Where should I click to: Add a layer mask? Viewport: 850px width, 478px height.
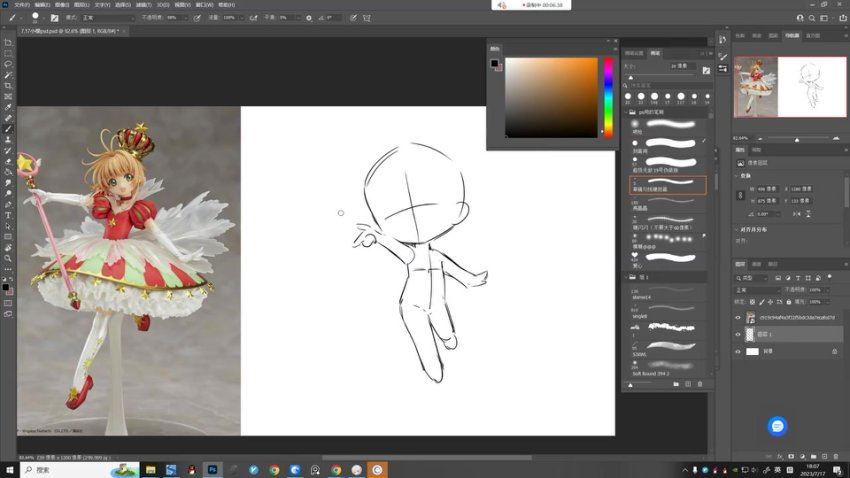791,457
